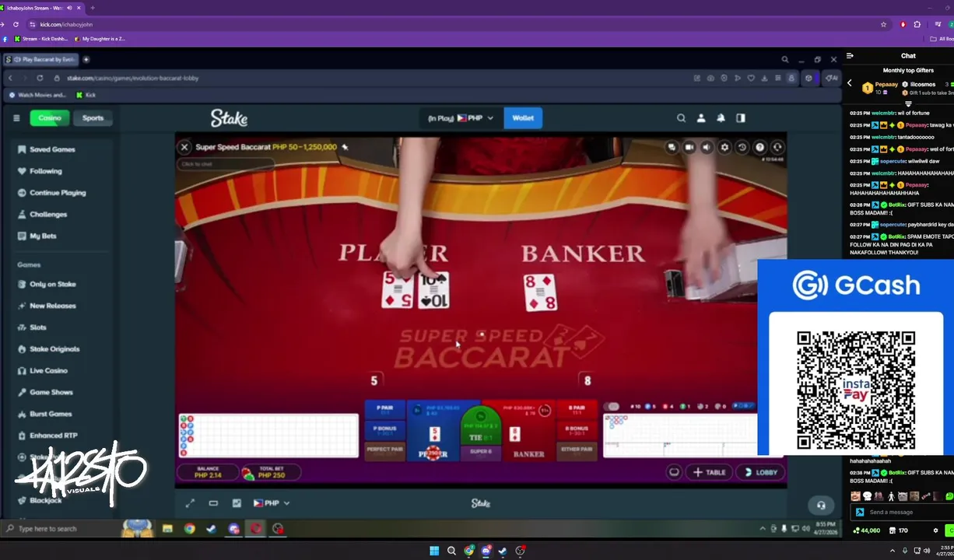The width and height of the screenshot is (954, 560).
Task: Bet on the P PAIR spot
Action: 384,410
